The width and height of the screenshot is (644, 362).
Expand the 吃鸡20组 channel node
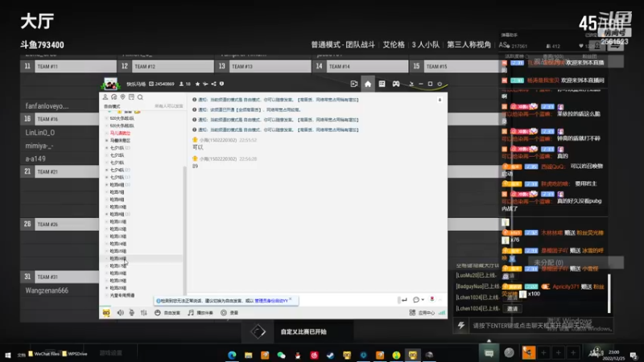click(107, 288)
